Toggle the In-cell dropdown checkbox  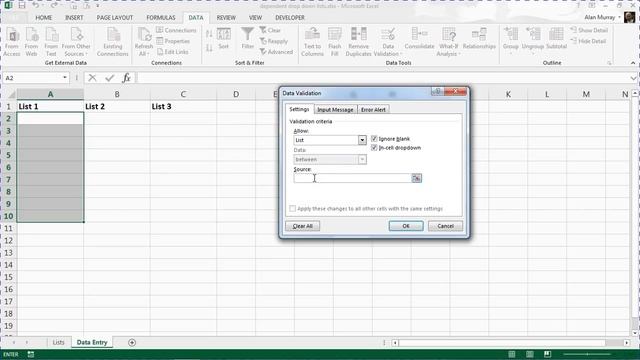click(x=374, y=148)
